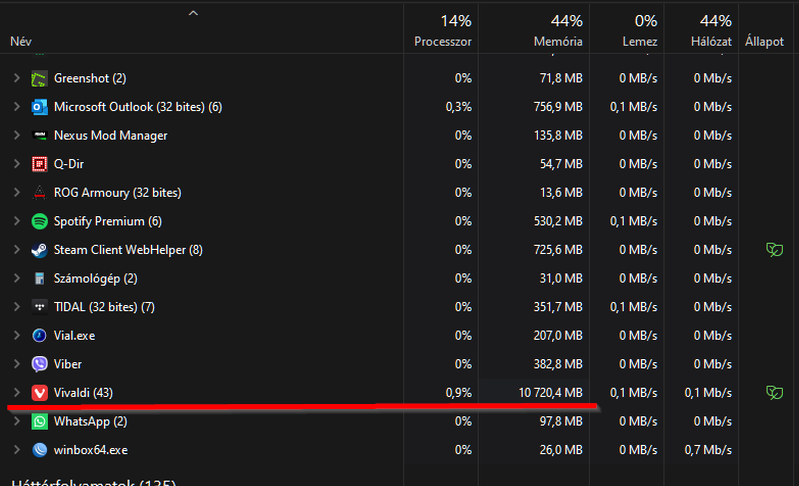Sort by the Név column header
799x486 pixels.
[21, 42]
